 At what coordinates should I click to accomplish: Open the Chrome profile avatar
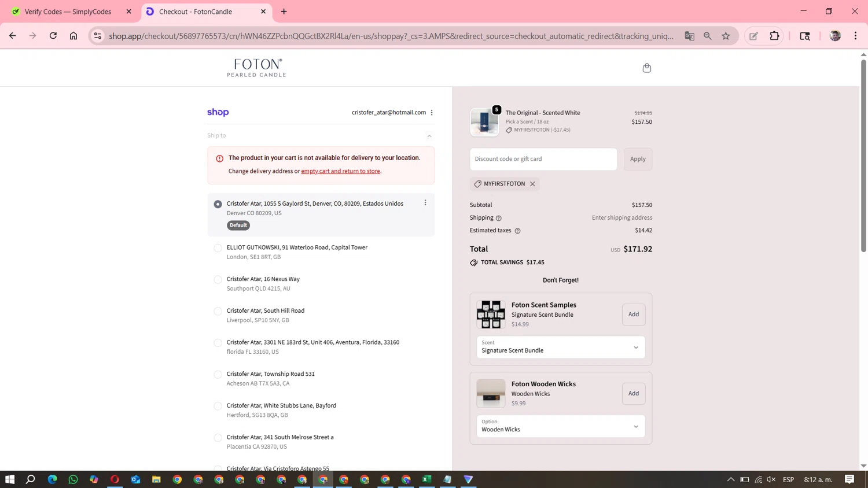(x=835, y=36)
